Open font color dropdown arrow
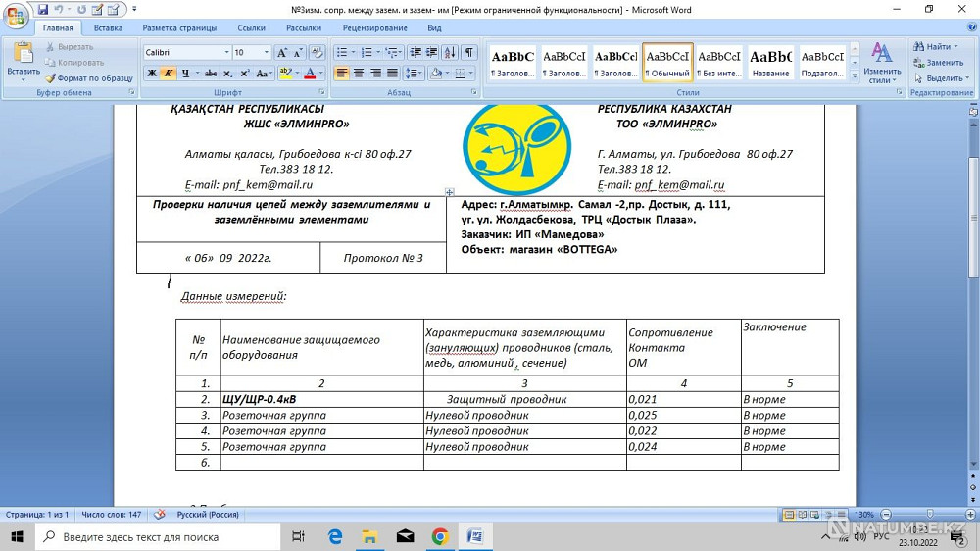 point(321,74)
